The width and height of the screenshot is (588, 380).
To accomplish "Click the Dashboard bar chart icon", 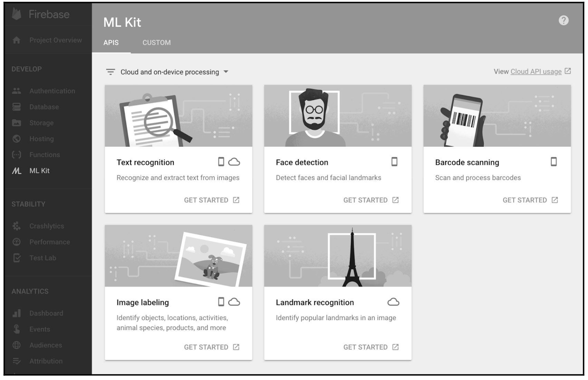I will (x=17, y=313).
